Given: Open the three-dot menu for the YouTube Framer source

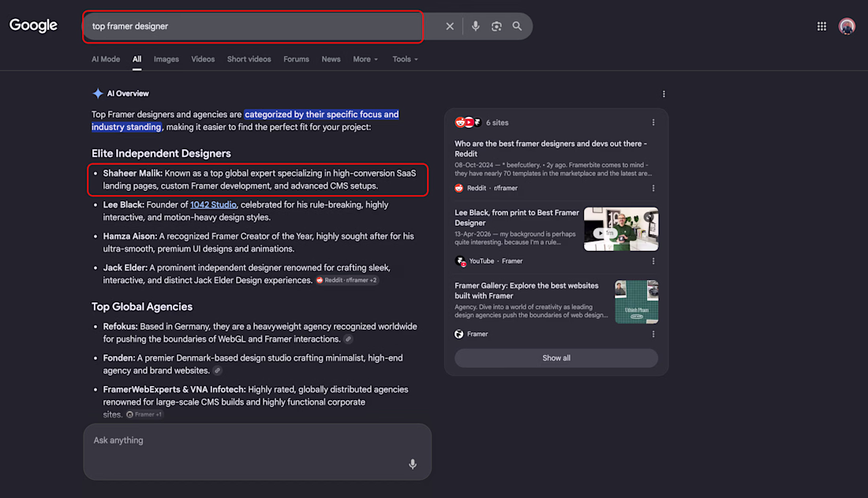Looking at the screenshot, I should 653,261.
